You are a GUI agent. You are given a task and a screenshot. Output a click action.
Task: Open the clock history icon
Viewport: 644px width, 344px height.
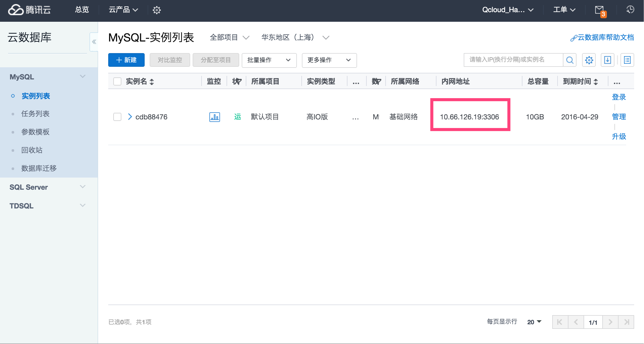coord(630,10)
